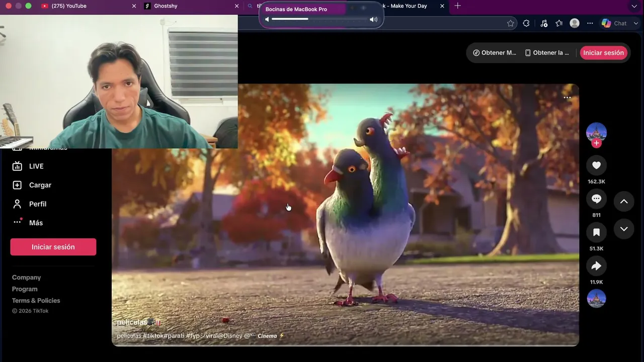Screen dimensions: 644x362
Task: Click the Cargar plus-square icon
Action: point(17,185)
